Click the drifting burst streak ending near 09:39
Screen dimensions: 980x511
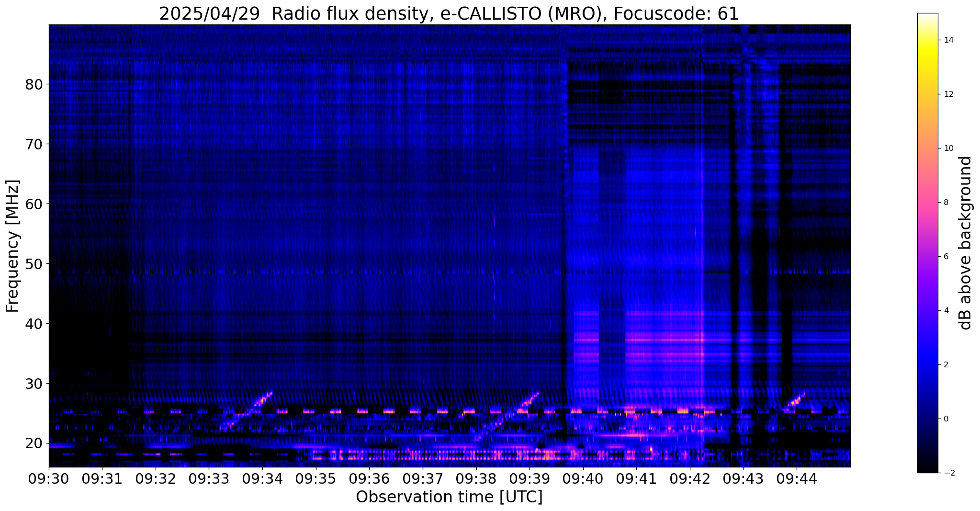507,416
